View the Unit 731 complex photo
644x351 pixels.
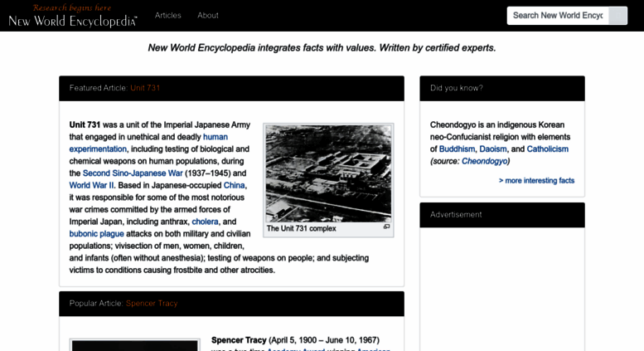328,173
